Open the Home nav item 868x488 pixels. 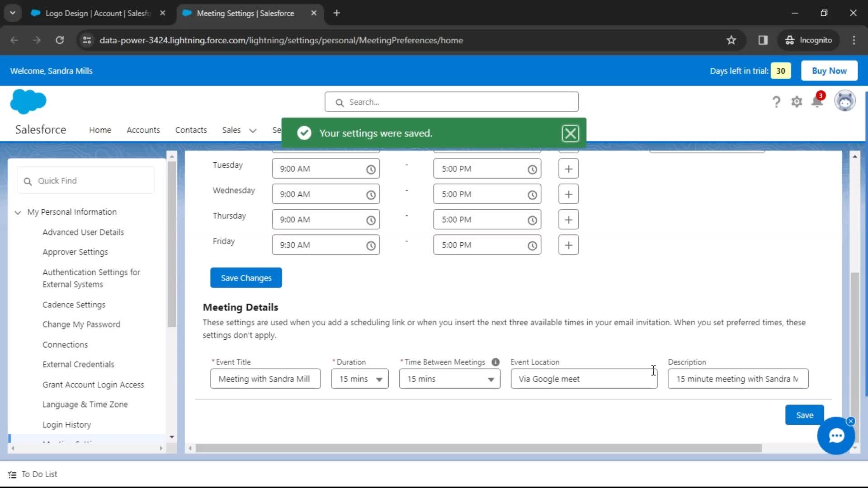100,130
